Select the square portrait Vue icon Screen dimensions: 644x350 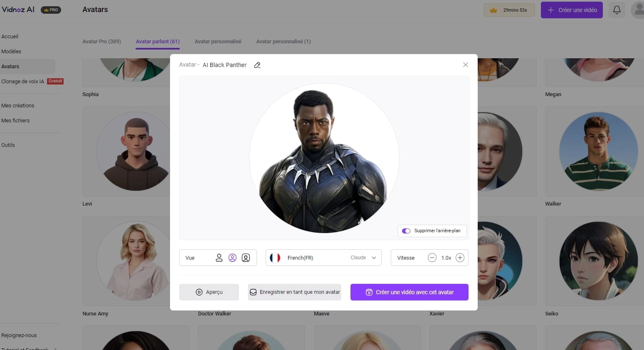[x=246, y=258]
